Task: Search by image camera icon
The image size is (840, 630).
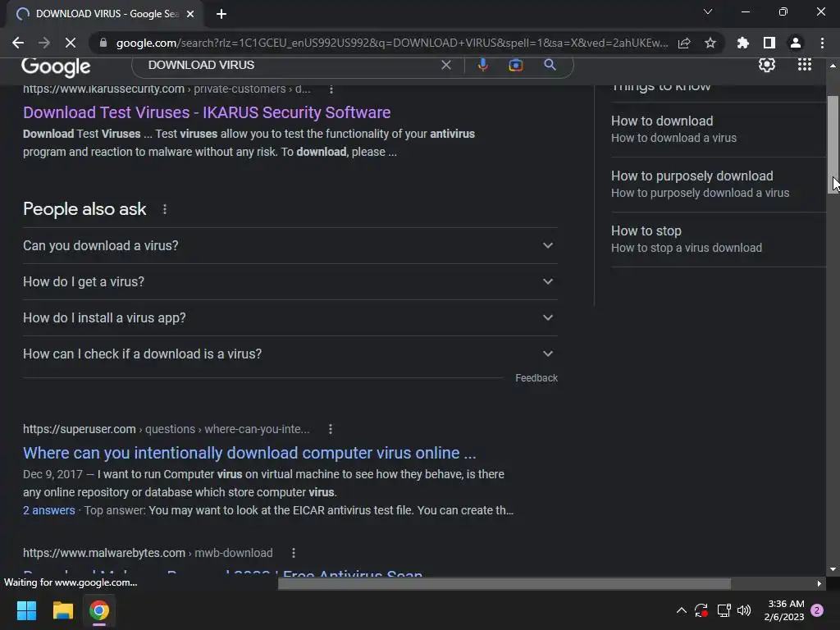Action: tap(515, 65)
